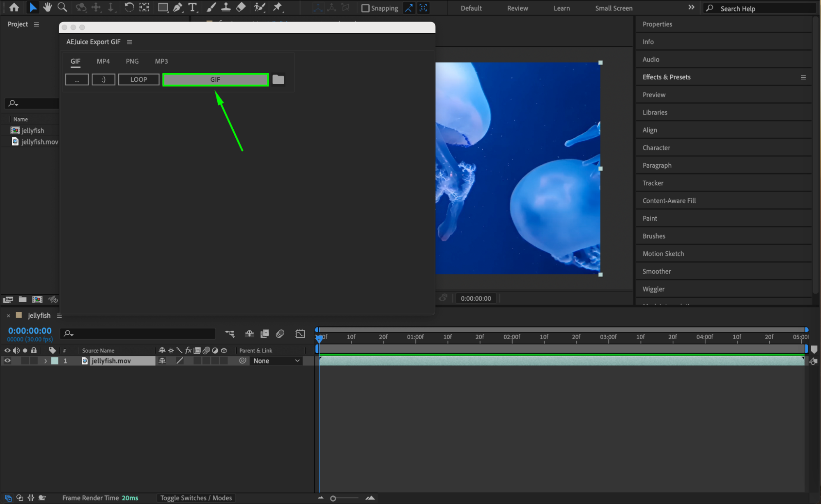Select the Type tool
821x504 pixels.
pos(192,7)
